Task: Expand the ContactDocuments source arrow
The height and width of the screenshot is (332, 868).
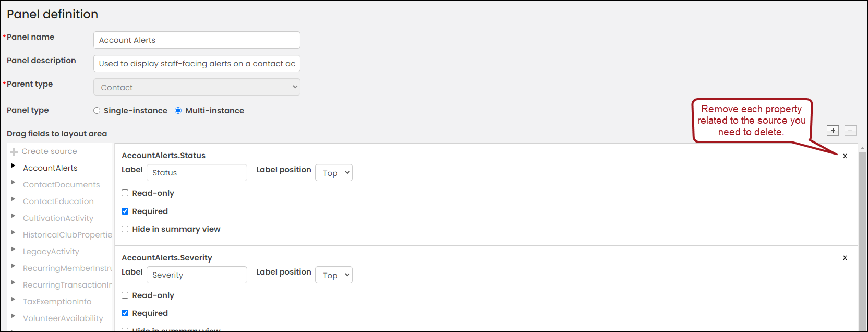Action: (x=13, y=182)
